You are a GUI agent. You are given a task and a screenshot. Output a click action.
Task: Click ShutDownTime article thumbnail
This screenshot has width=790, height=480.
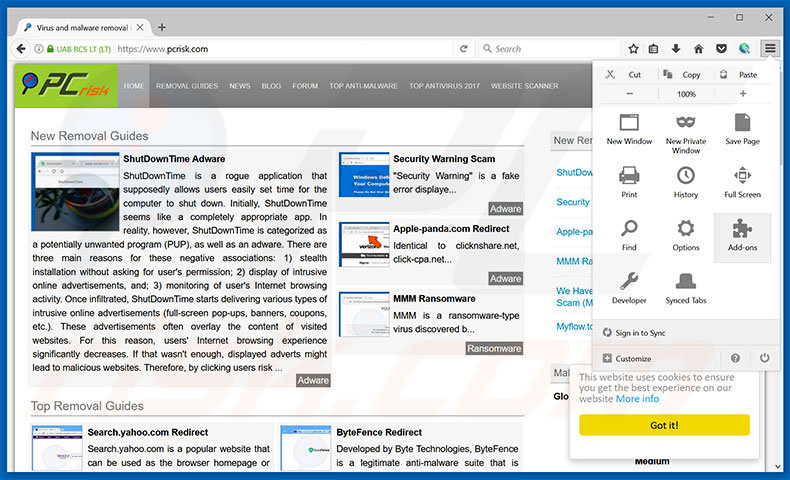tap(75, 192)
